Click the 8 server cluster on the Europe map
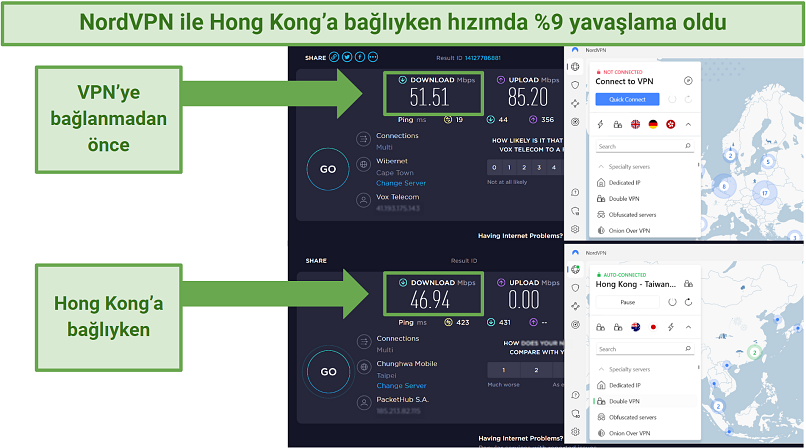 click(724, 186)
